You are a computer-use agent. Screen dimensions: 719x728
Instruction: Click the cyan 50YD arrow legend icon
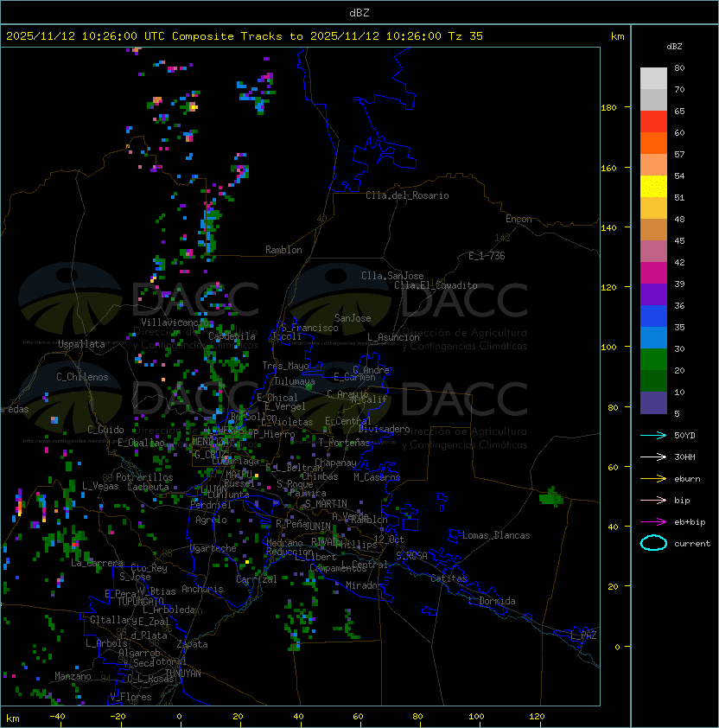coord(653,436)
